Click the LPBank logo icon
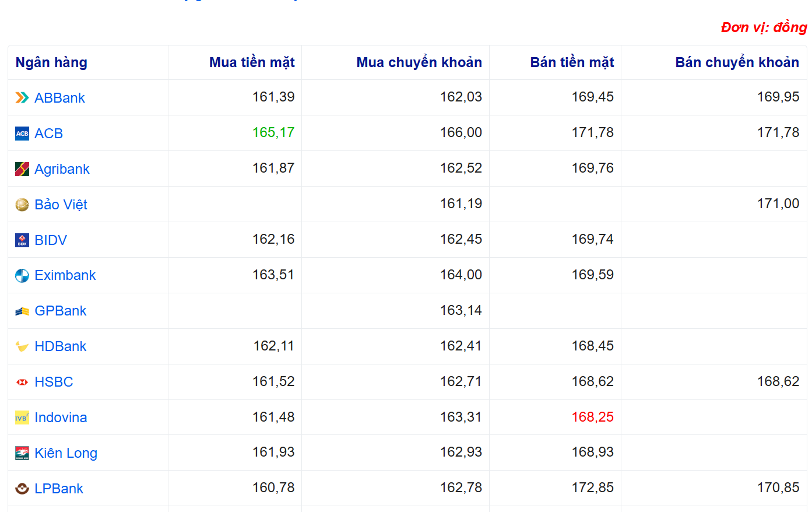 (x=22, y=489)
